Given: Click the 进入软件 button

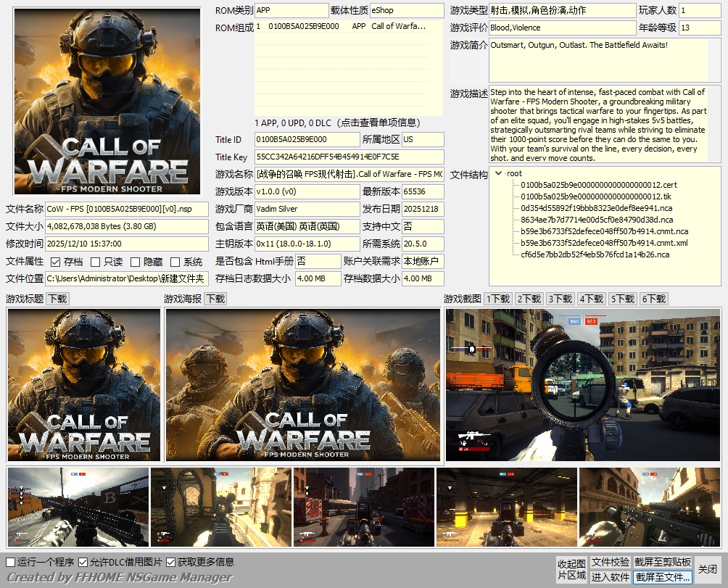Looking at the screenshot, I should click(610, 577).
